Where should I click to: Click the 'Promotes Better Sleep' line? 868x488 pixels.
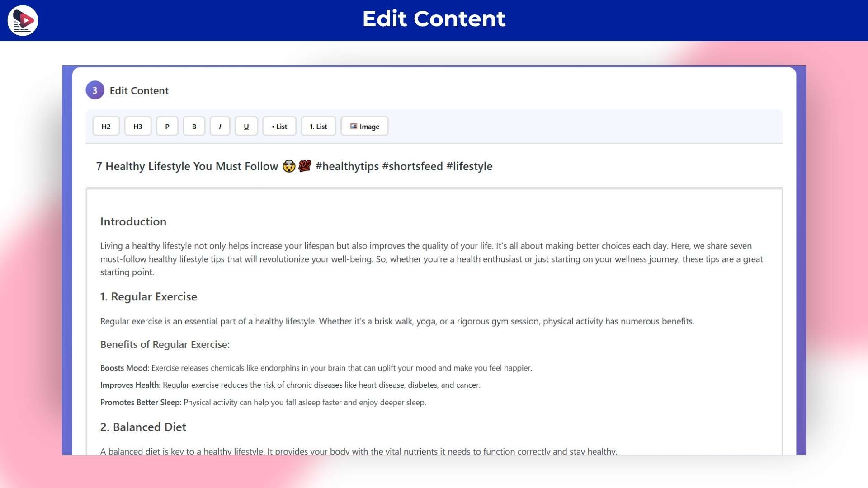[x=262, y=402]
